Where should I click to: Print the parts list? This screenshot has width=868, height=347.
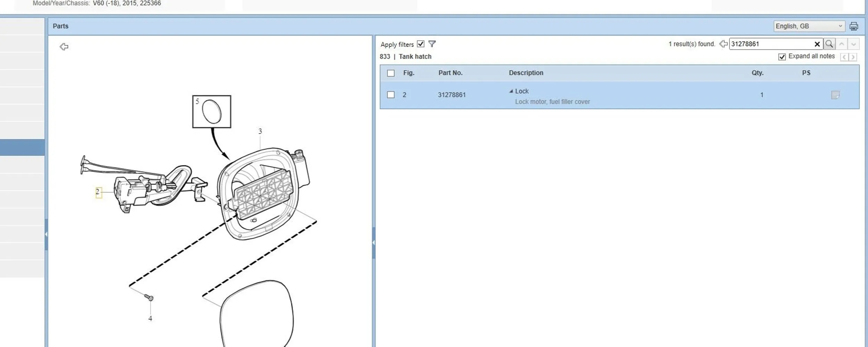coord(854,26)
